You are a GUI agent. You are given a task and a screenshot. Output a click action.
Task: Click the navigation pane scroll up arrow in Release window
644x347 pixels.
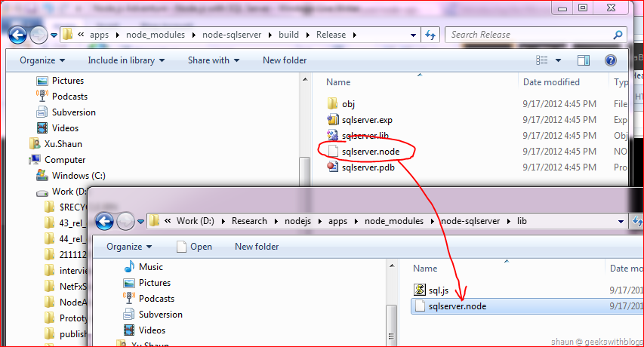pyautogui.click(x=305, y=79)
